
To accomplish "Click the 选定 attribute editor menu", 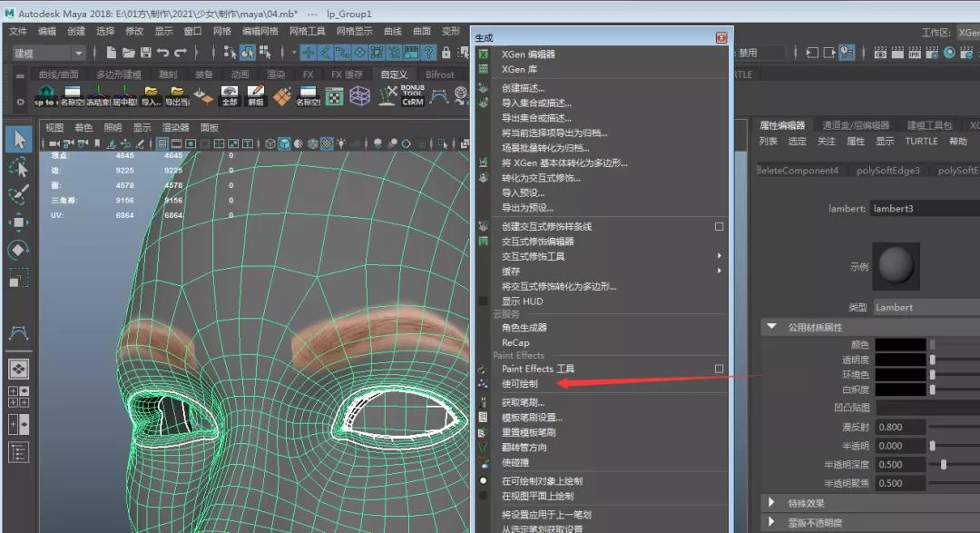I will click(797, 141).
